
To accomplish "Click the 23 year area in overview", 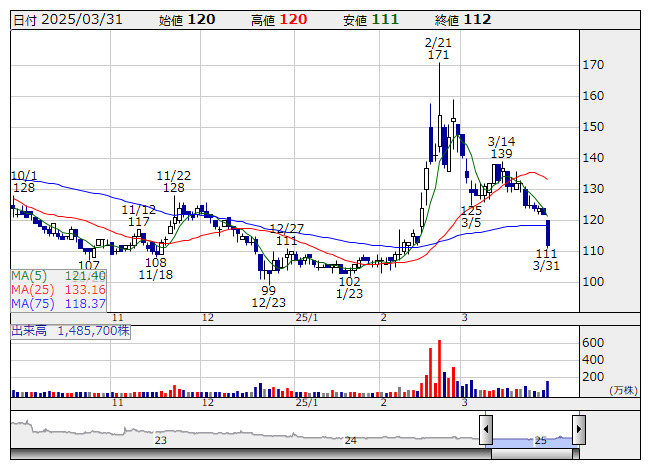I will (160, 439).
